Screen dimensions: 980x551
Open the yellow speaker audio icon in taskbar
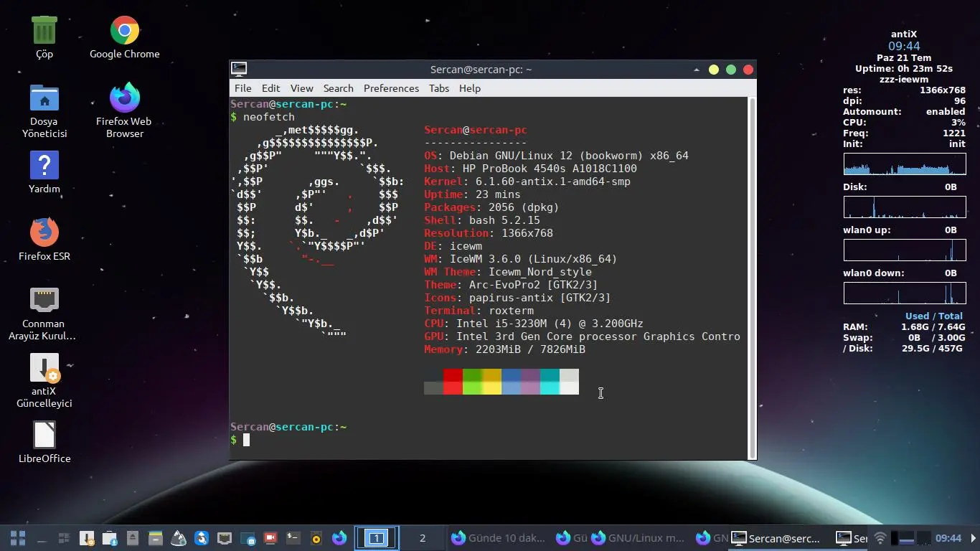tap(316, 538)
